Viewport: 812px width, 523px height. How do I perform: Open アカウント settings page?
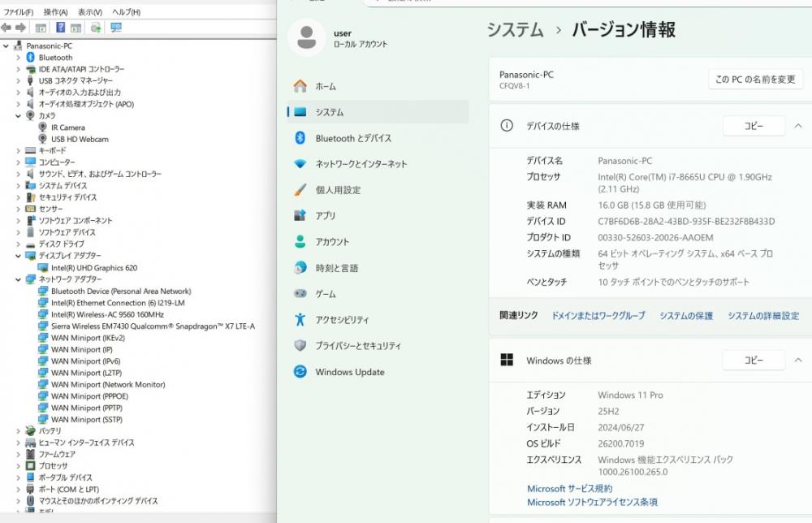[378, 242]
